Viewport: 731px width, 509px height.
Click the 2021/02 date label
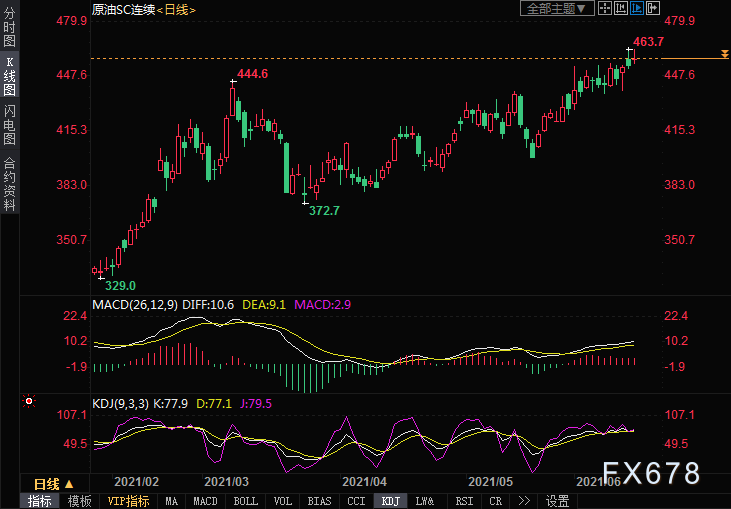(x=137, y=481)
